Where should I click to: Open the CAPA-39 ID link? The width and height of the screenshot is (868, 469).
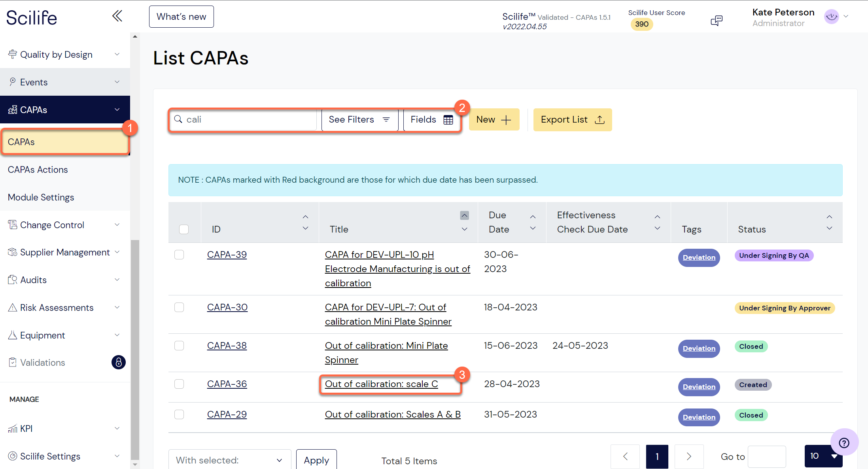pos(227,255)
